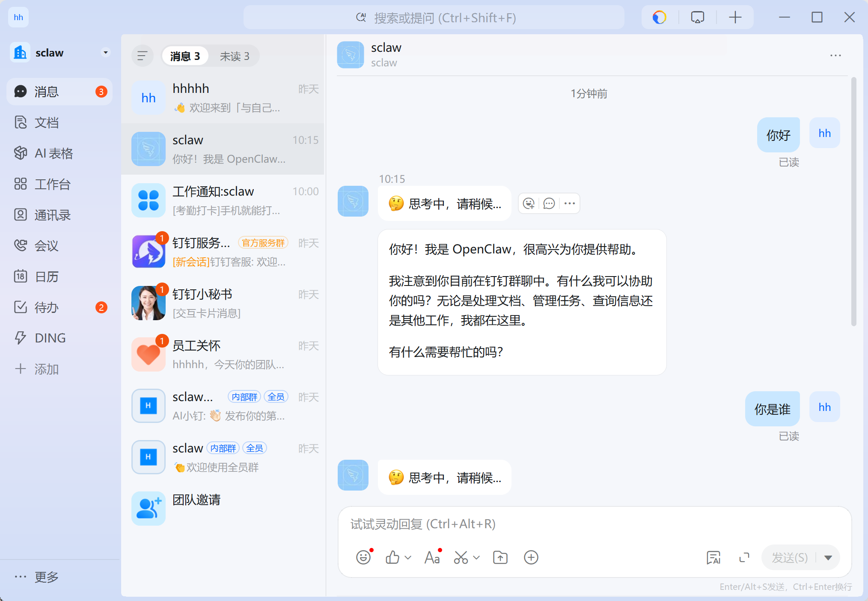Switch to the 未读 3 tab
This screenshot has height=601, width=868.
[x=234, y=56]
